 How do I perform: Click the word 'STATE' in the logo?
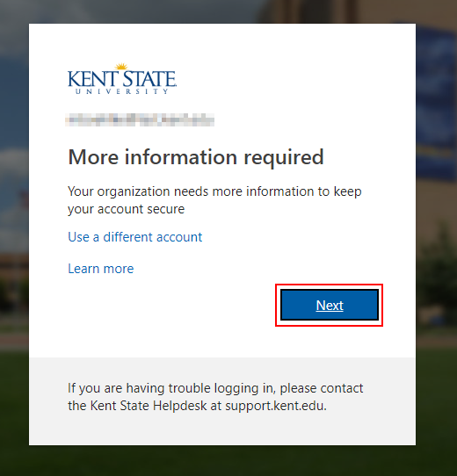point(149,79)
